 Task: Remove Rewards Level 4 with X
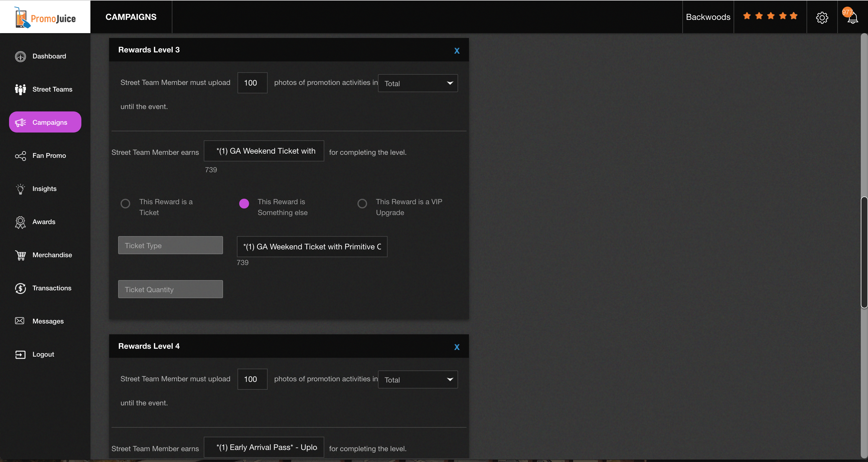click(457, 347)
